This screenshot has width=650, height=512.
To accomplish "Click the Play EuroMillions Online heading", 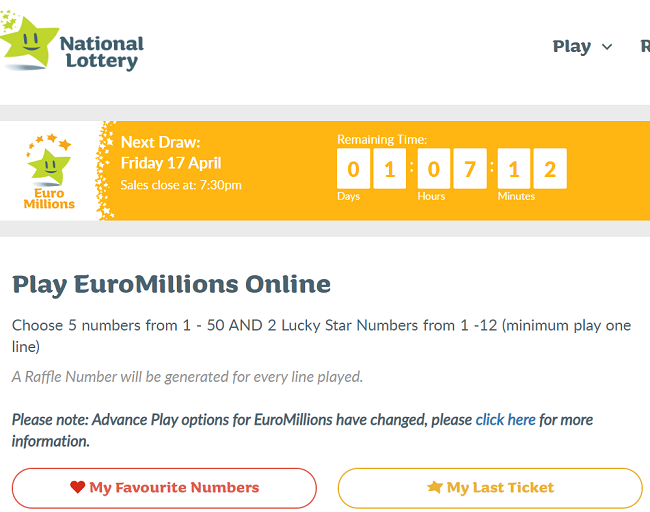I will pos(171,285).
